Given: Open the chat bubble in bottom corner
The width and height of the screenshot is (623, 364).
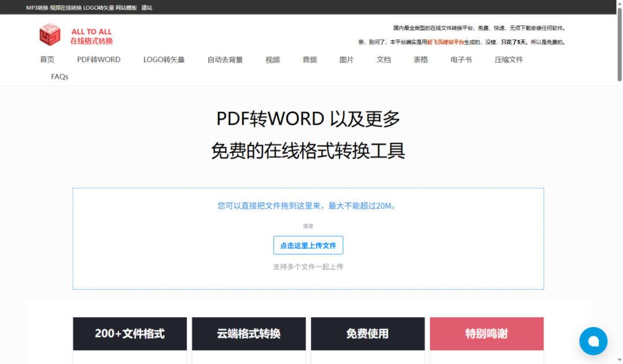Looking at the screenshot, I should [593, 342].
